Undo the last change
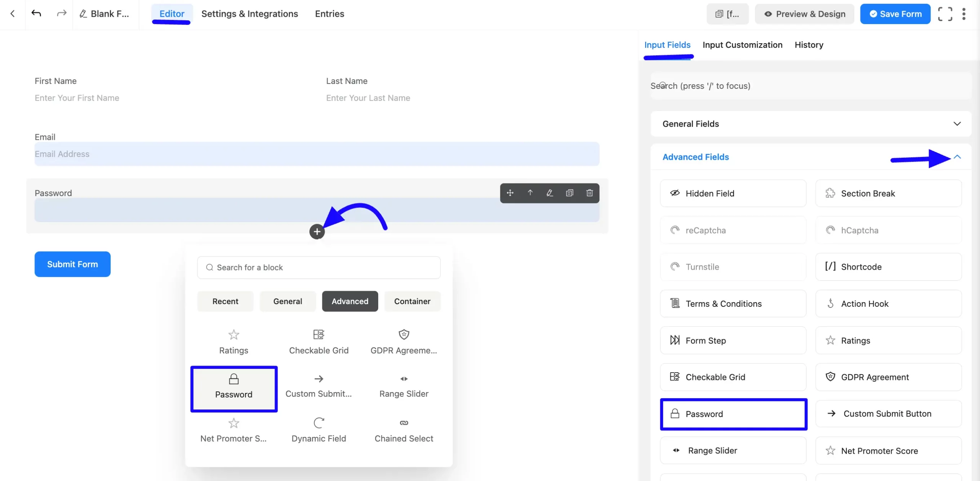This screenshot has height=481, width=980. [36, 13]
